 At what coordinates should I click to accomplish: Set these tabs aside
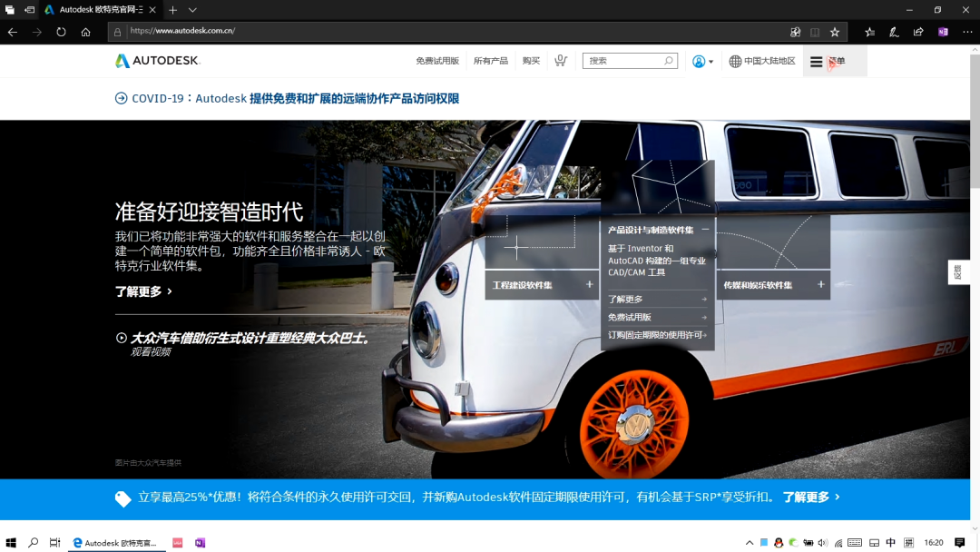[x=29, y=10]
